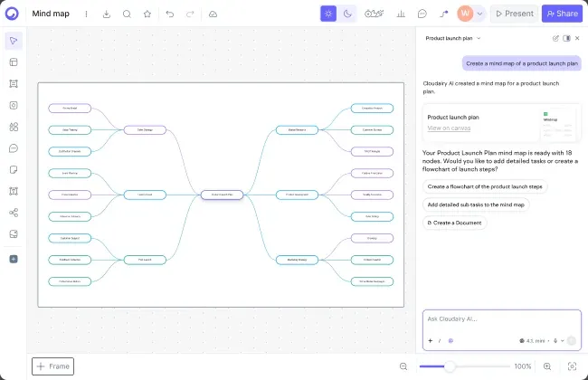Star this mind map as favorite
This screenshot has height=380, width=588.
pos(147,14)
